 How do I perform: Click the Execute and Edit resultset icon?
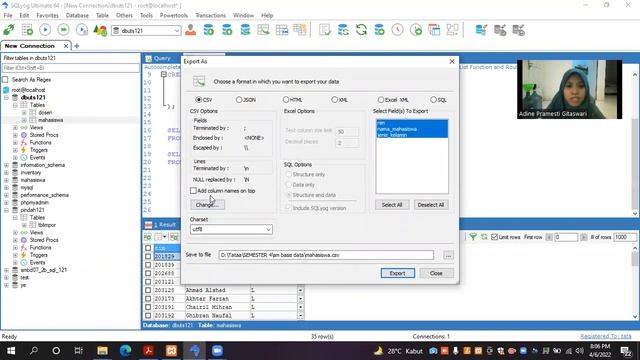click(82, 30)
